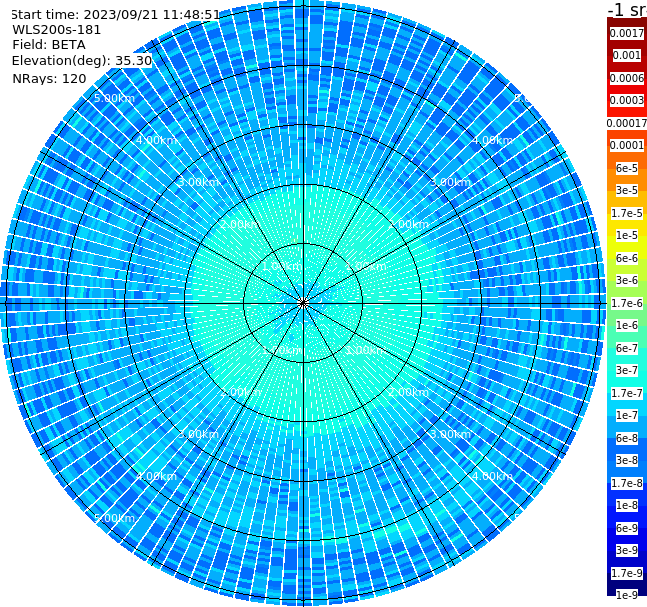Click the 1e-9 colorbar minimum label
The height and width of the screenshot is (607, 647).
point(627,595)
